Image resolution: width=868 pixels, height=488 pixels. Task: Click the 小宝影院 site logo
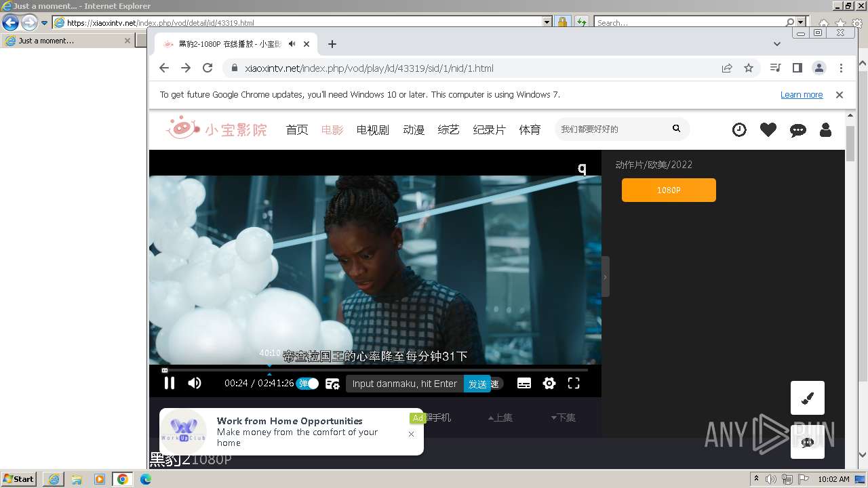click(217, 128)
